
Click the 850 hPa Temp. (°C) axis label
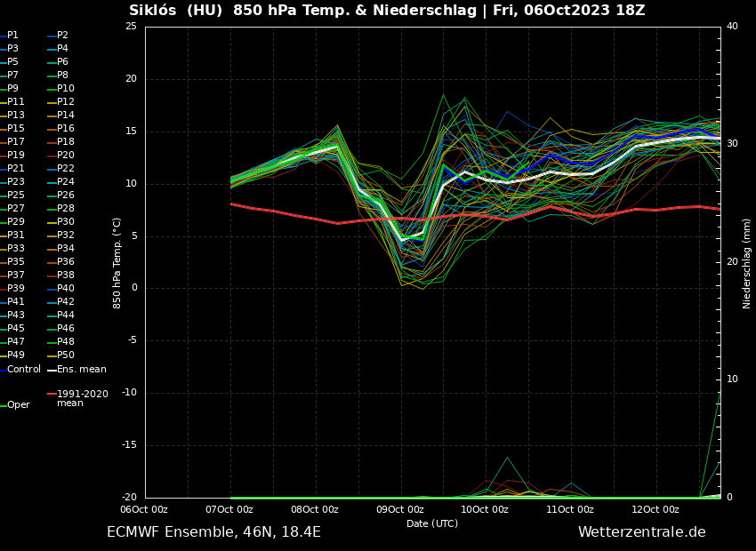[117, 263]
